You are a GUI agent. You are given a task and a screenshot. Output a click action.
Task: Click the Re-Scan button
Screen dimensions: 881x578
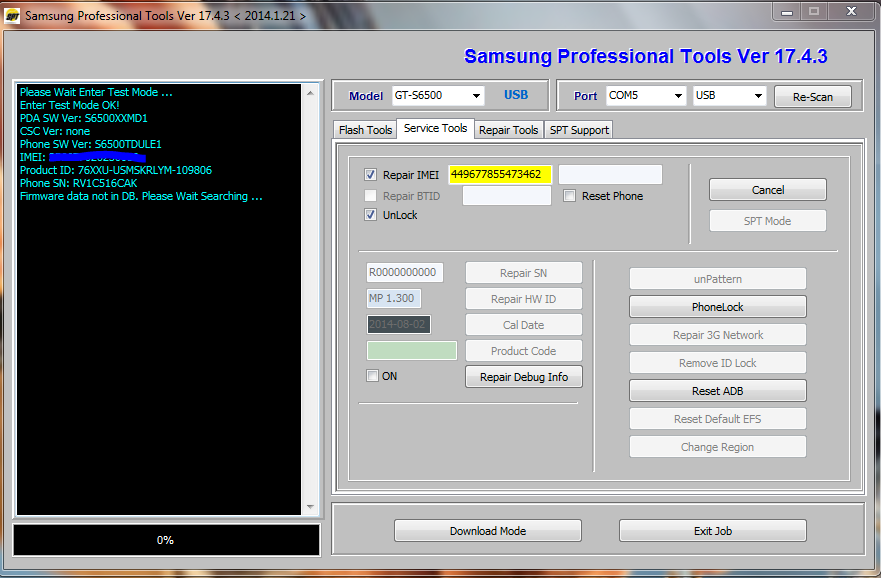[812, 97]
